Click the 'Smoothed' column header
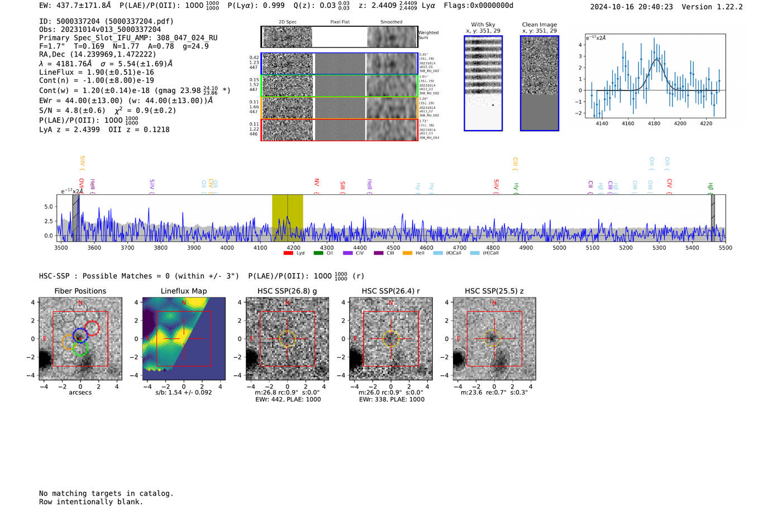 tap(392, 22)
